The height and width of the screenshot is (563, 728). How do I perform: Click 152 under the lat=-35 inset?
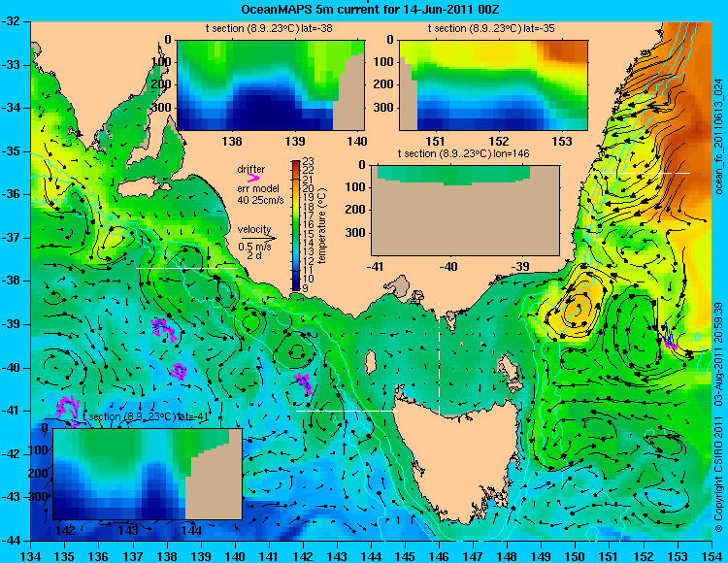point(499,141)
